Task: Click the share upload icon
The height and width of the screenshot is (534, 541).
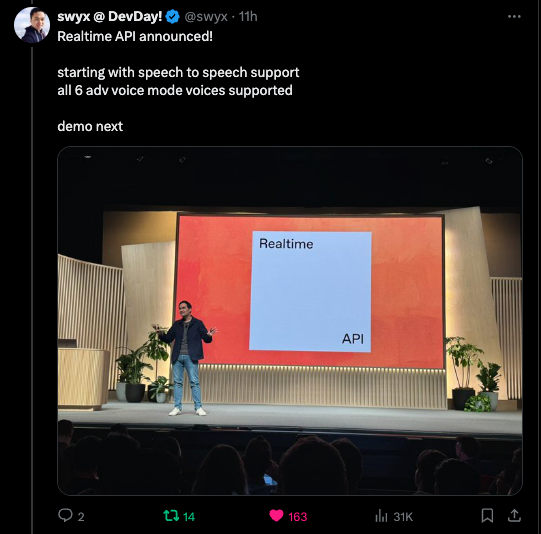Action: pyautogui.click(x=514, y=515)
